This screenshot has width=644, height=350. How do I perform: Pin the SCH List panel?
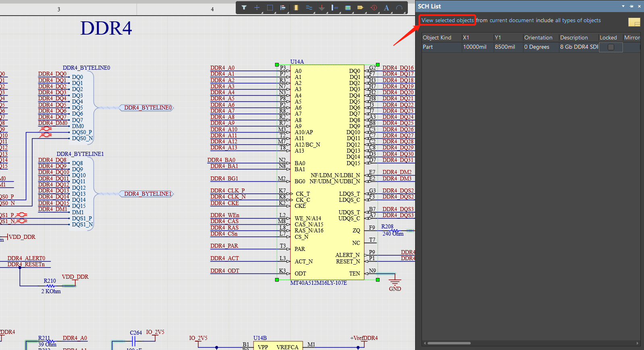click(631, 6)
